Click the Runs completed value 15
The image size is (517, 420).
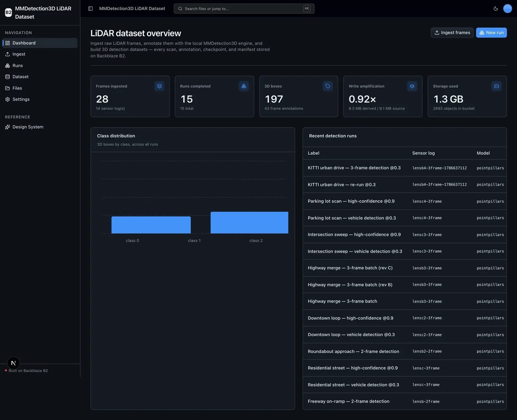(x=186, y=99)
